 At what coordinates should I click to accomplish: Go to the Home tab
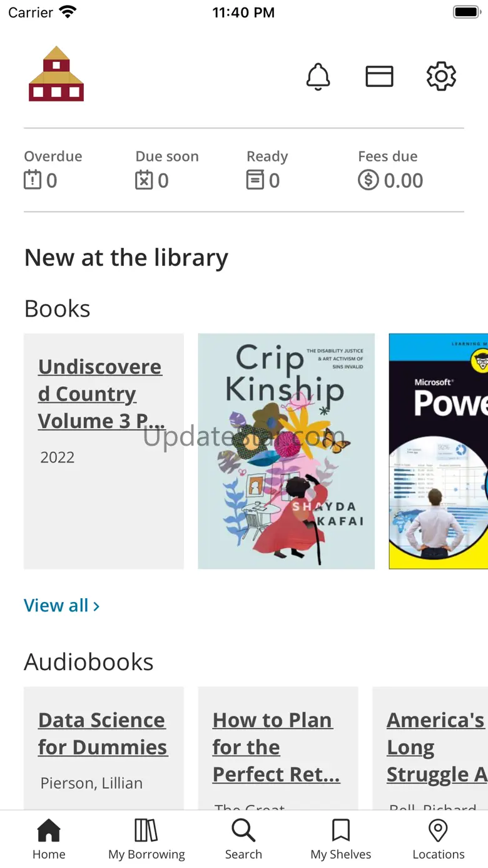click(x=49, y=840)
